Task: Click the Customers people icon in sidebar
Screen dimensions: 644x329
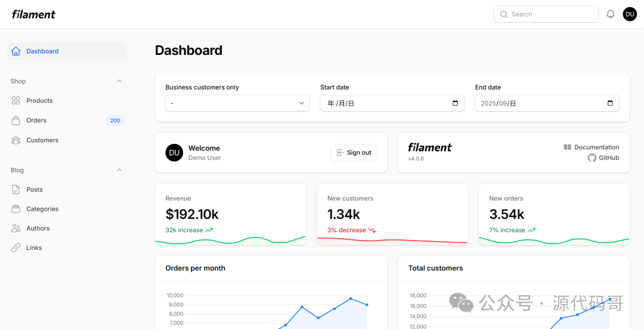Action: coord(16,140)
